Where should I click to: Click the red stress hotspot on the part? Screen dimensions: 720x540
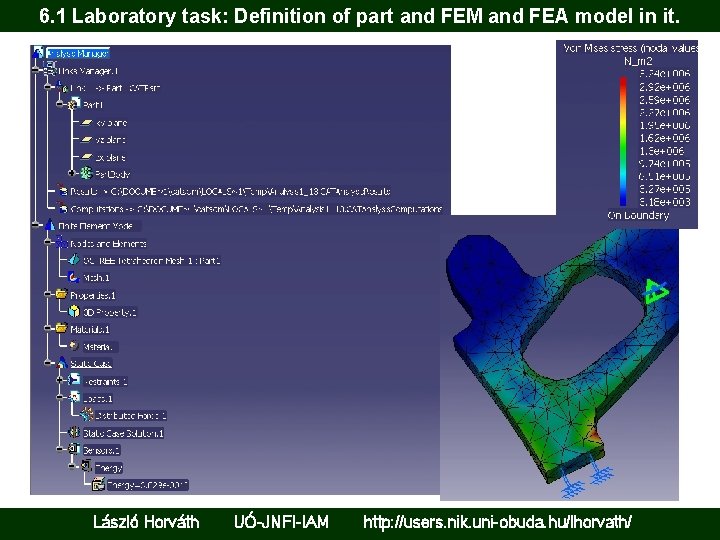pos(597,433)
